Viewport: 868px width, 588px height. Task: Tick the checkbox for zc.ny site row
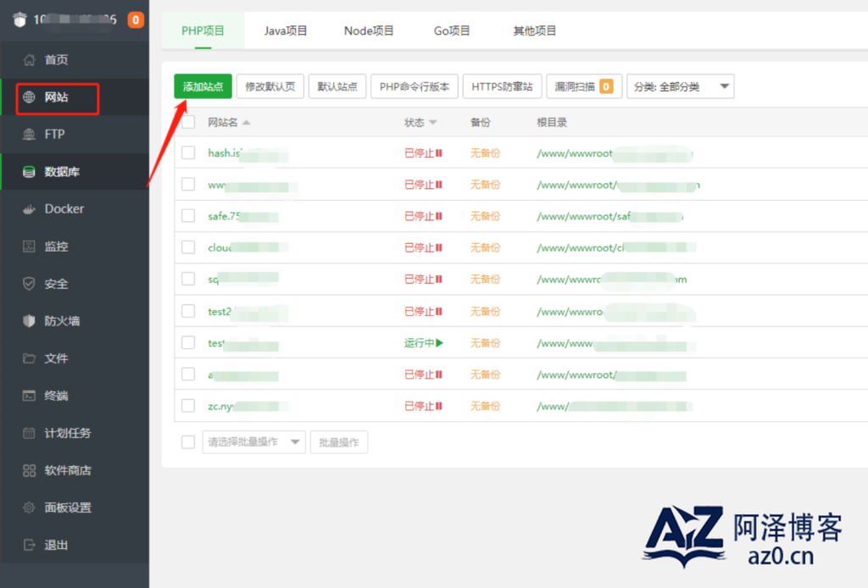coord(188,406)
